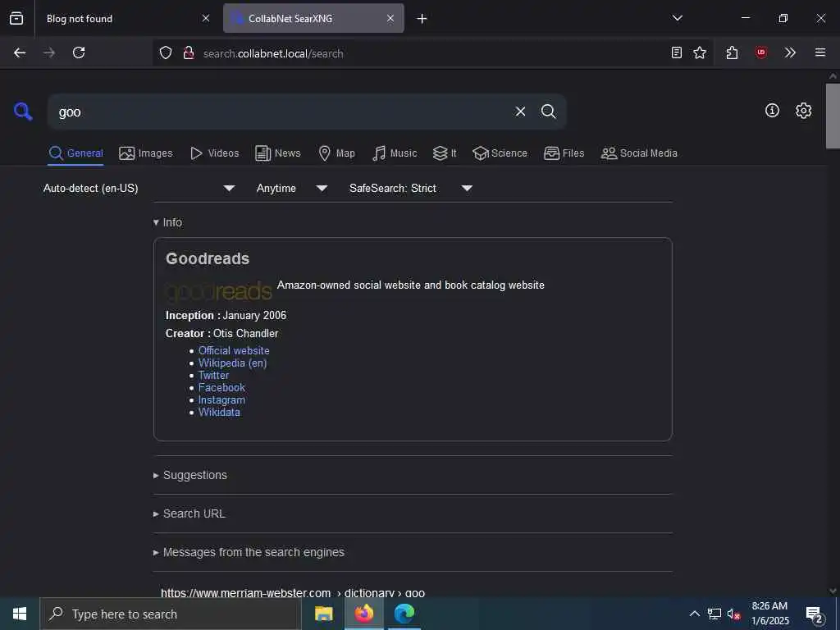The width and height of the screenshot is (840, 630).
Task: Select the News search category
Action: click(277, 153)
